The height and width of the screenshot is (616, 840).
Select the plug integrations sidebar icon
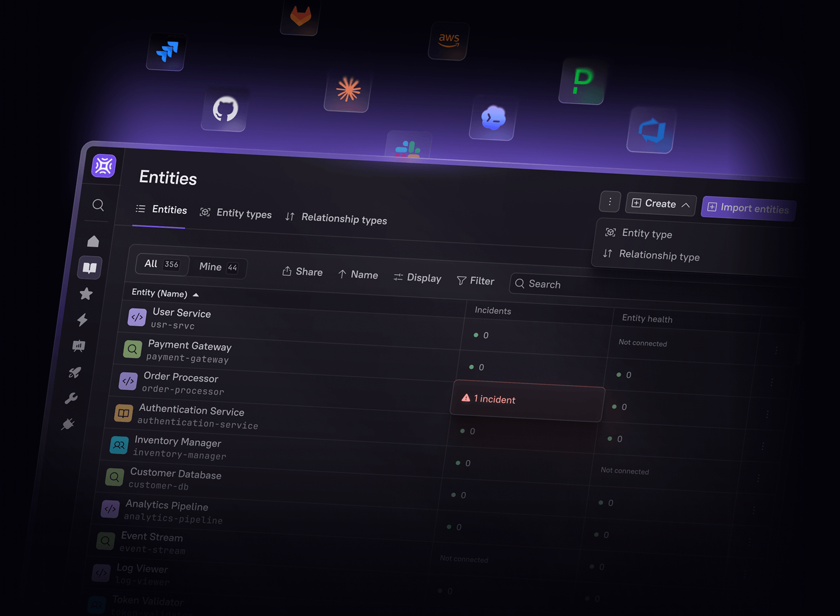(68, 424)
